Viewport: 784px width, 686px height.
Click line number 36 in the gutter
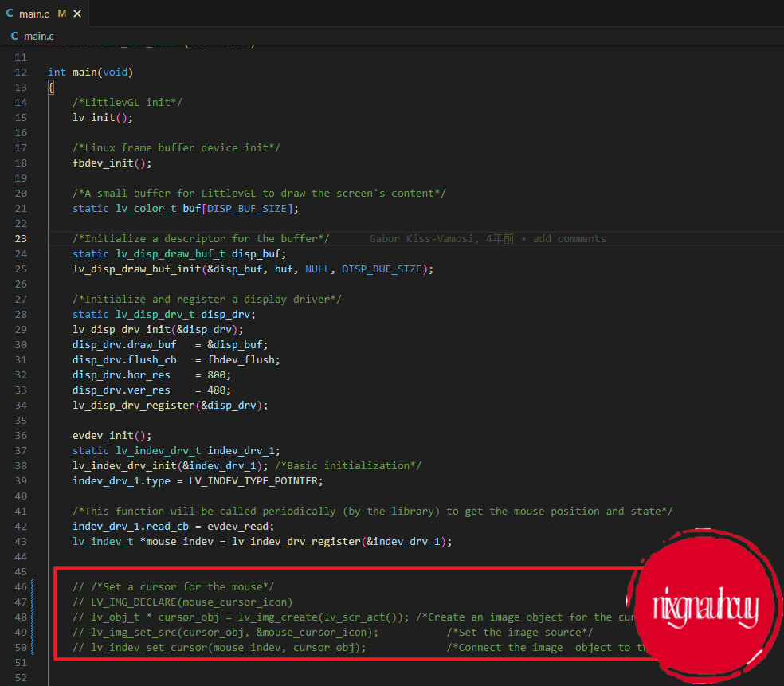click(21, 436)
